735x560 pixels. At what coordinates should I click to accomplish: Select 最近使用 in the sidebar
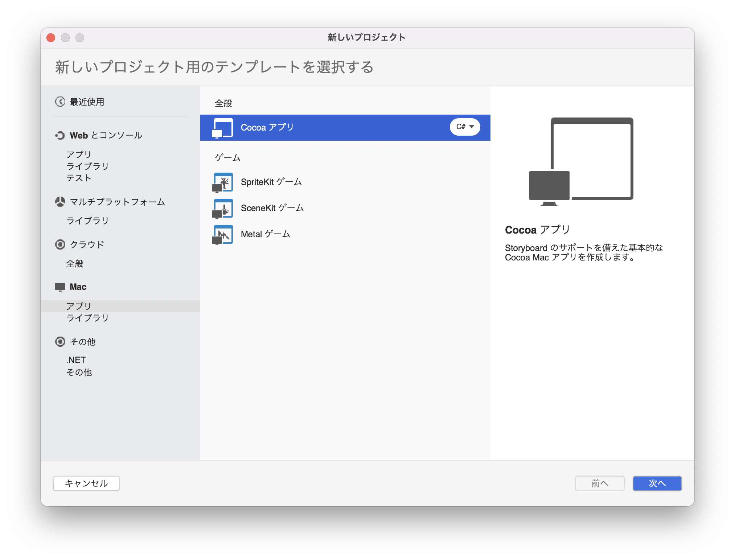[87, 102]
